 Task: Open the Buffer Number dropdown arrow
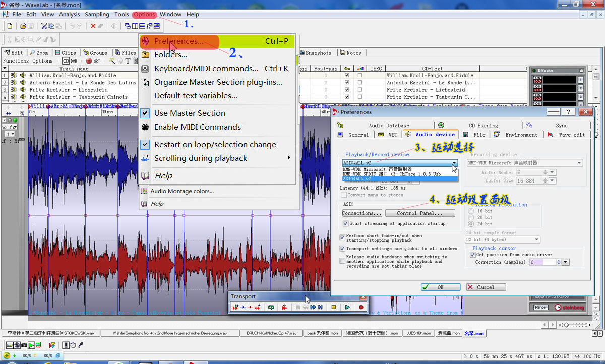pos(552,172)
